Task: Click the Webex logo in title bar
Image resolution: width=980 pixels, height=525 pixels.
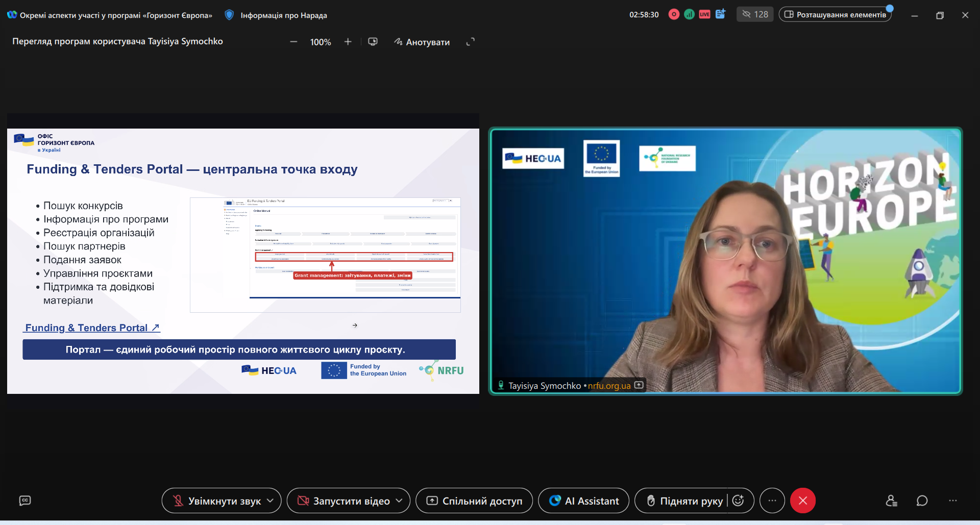Action: [x=12, y=15]
